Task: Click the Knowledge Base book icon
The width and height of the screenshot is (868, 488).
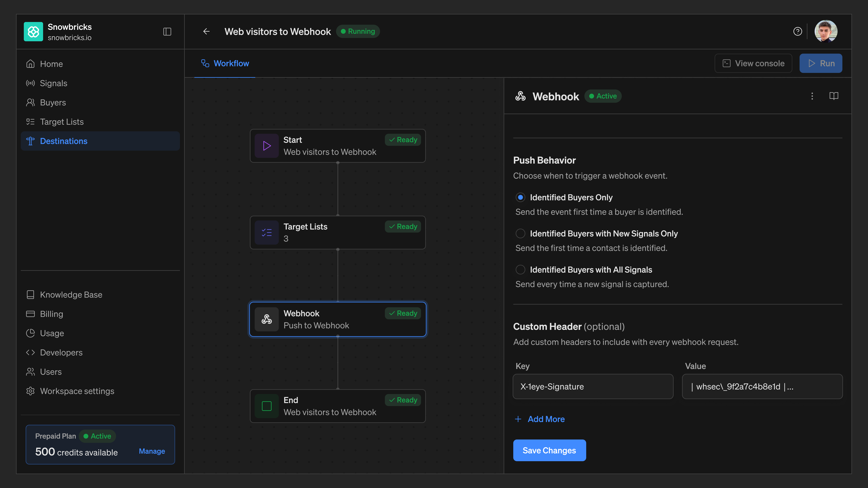Action: pyautogui.click(x=30, y=295)
